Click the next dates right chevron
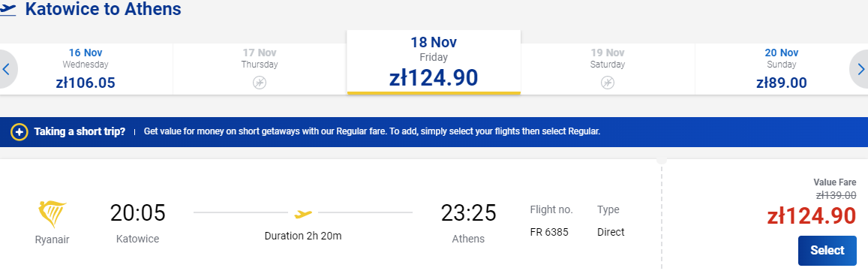The width and height of the screenshot is (868, 271). click(x=860, y=69)
